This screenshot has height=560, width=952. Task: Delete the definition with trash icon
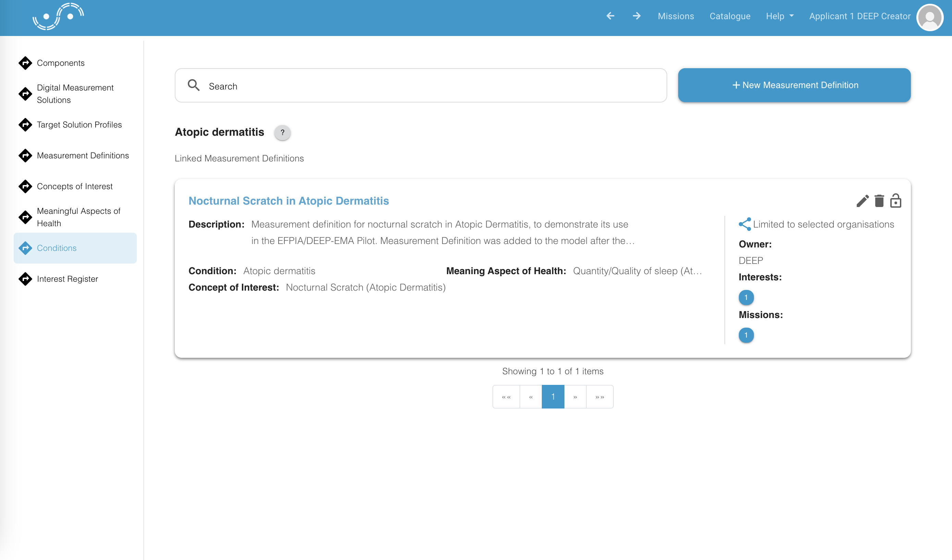[x=879, y=200]
